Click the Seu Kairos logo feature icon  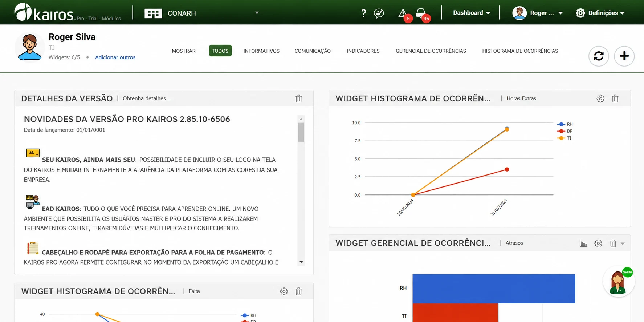point(33,153)
